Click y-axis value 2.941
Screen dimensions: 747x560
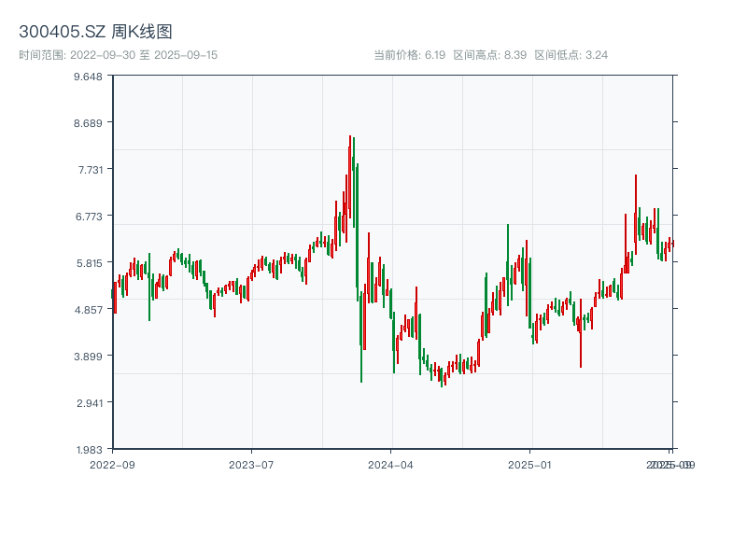click(x=90, y=403)
